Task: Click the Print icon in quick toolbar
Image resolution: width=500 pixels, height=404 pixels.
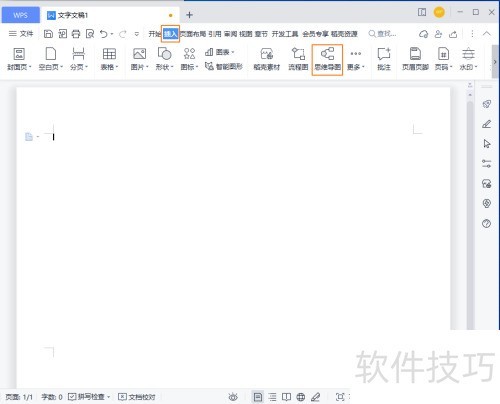Action: pyautogui.click(x=76, y=34)
